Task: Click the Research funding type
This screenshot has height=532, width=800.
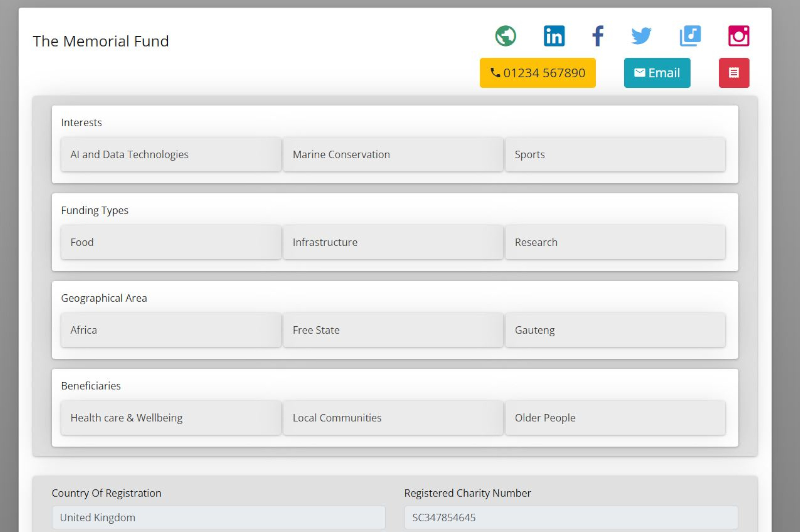Action: 615,242
